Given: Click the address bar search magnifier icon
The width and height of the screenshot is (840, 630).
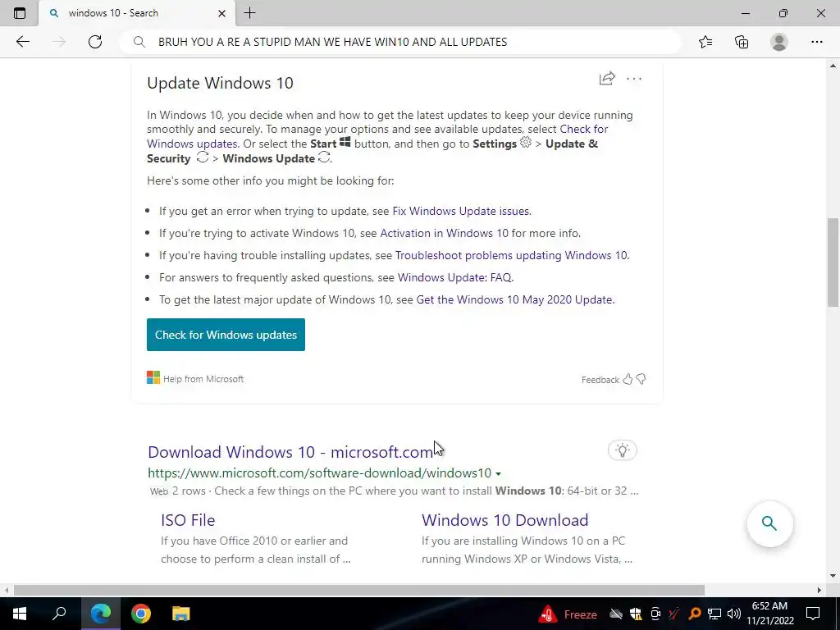Looking at the screenshot, I should (139, 42).
